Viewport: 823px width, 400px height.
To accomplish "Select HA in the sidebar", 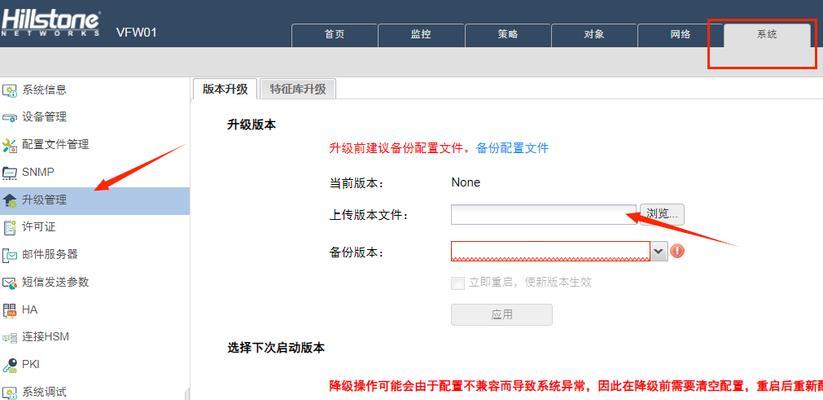I will click(x=29, y=310).
